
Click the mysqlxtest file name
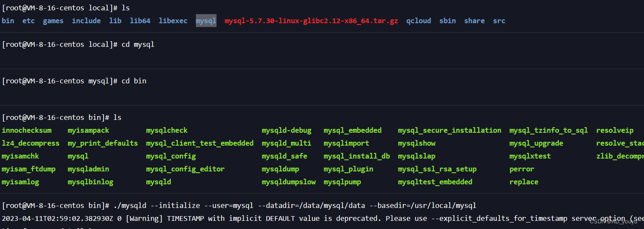(x=530, y=156)
